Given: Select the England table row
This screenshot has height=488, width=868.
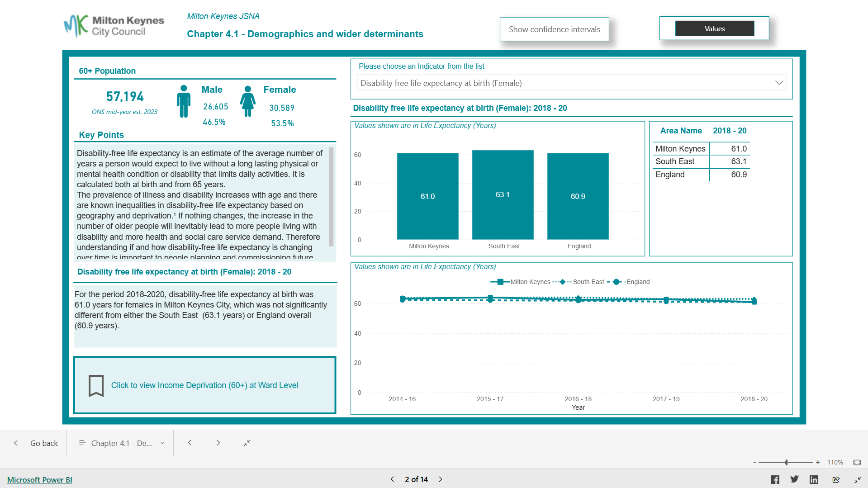Looking at the screenshot, I should (701, 175).
